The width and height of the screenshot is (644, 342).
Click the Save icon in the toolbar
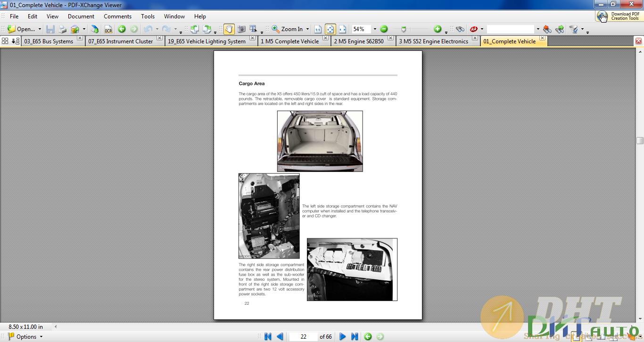[50, 29]
